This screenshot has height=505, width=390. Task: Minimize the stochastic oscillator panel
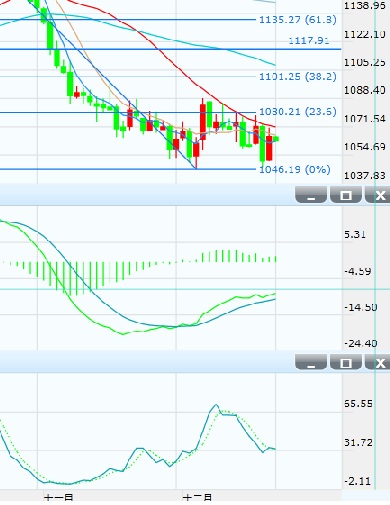click(x=311, y=362)
